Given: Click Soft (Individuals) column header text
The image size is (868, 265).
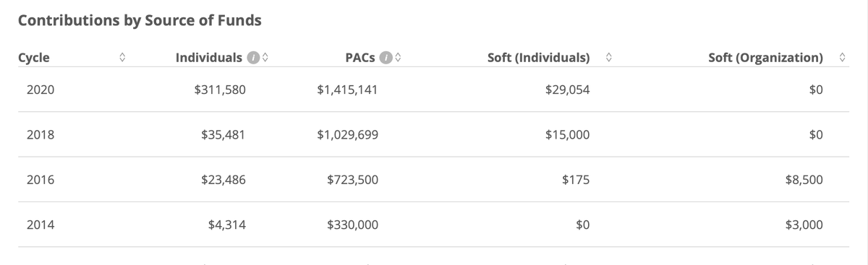Looking at the screenshot, I should pyautogui.click(x=539, y=57).
